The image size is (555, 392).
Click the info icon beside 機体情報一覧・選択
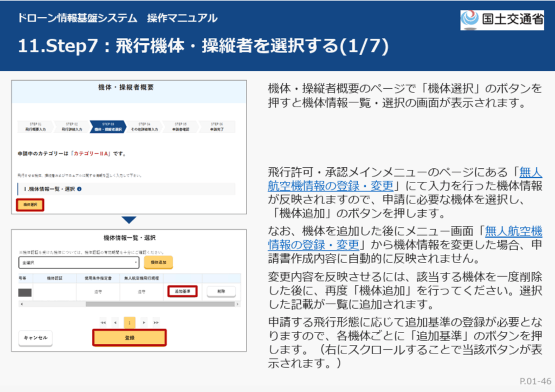[x=80, y=190]
